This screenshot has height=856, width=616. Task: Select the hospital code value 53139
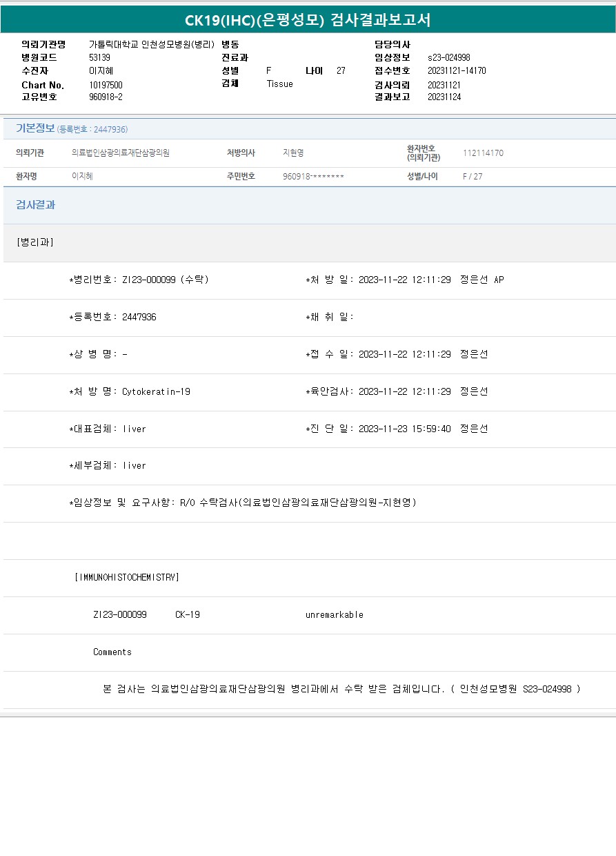point(99,58)
